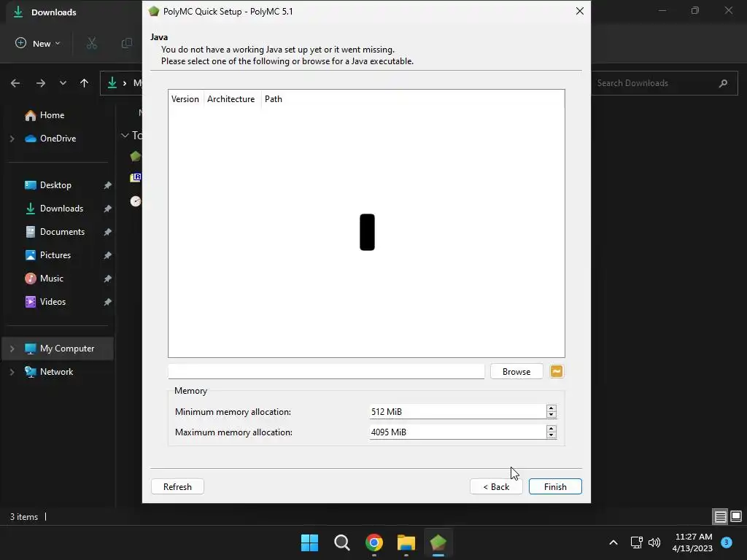Click the Java path input field
747x560 pixels.
tap(326, 371)
